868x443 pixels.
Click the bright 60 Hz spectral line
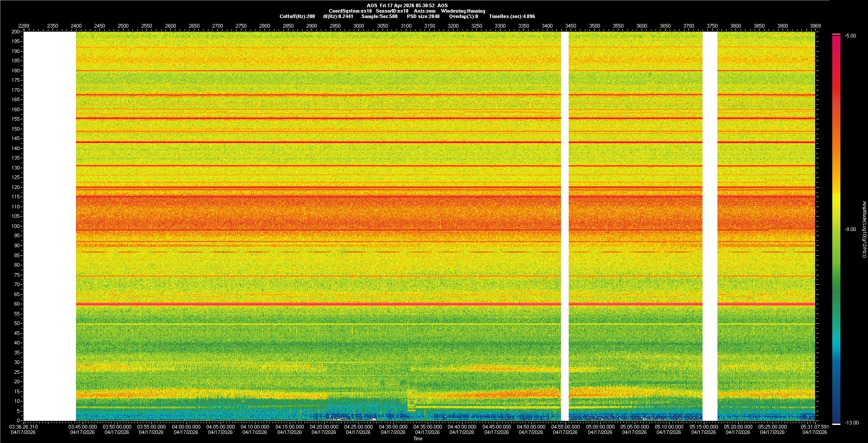tap(316, 304)
